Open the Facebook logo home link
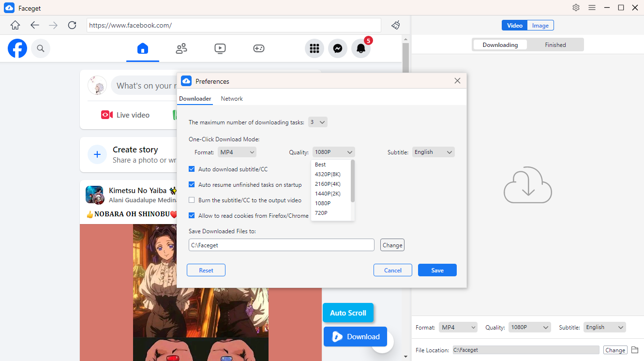 17,48
